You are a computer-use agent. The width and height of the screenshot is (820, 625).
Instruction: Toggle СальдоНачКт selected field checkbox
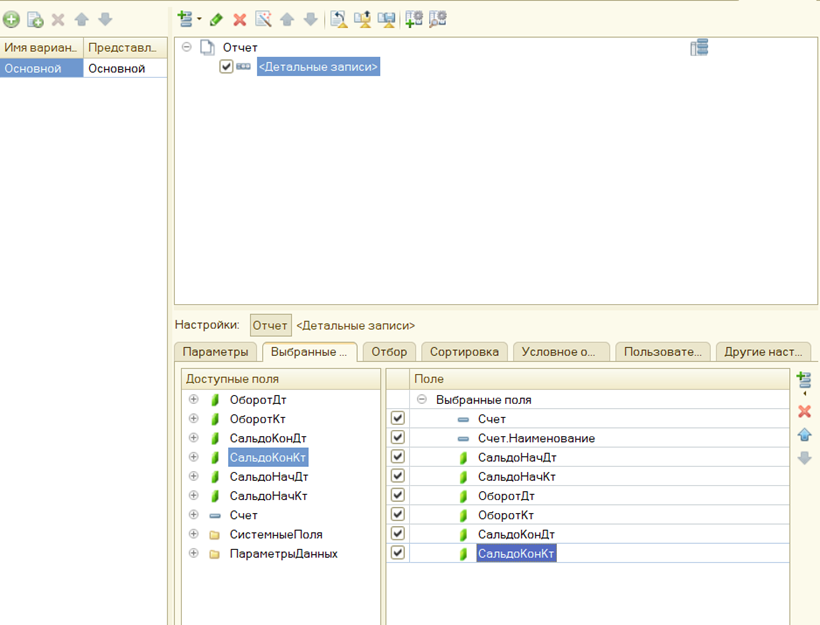click(397, 476)
